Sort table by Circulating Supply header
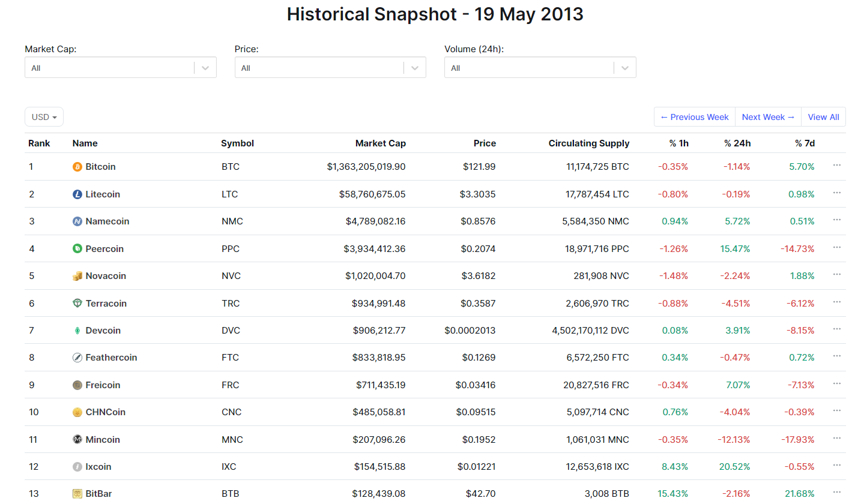Image resolution: width=852 pixels, height=504 pixels. coord(589,143)
